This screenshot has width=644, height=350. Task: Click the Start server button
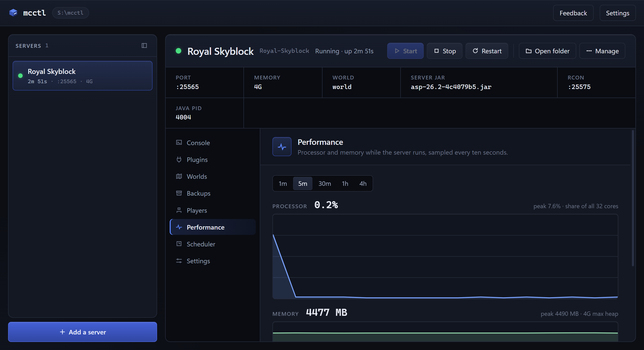405,51
